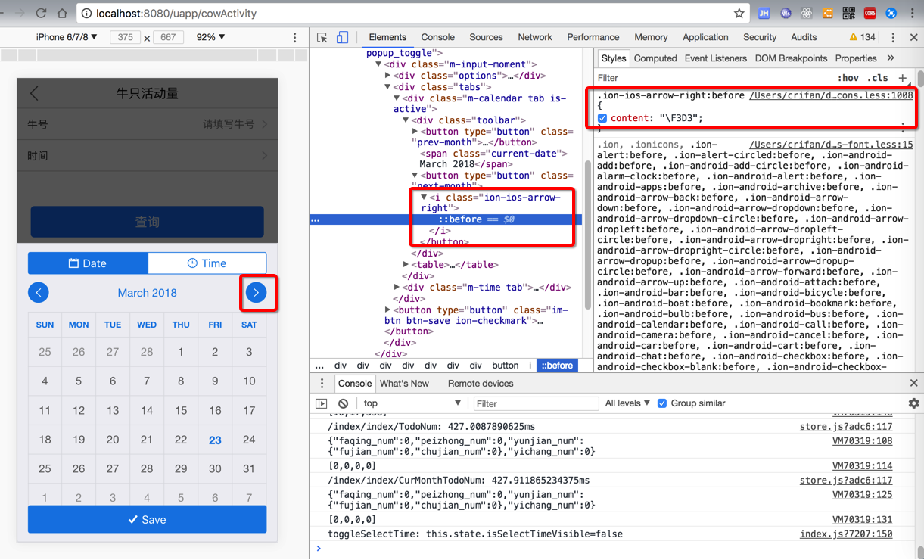Expand the prev-month button node
924x560 pixels.
415,132
